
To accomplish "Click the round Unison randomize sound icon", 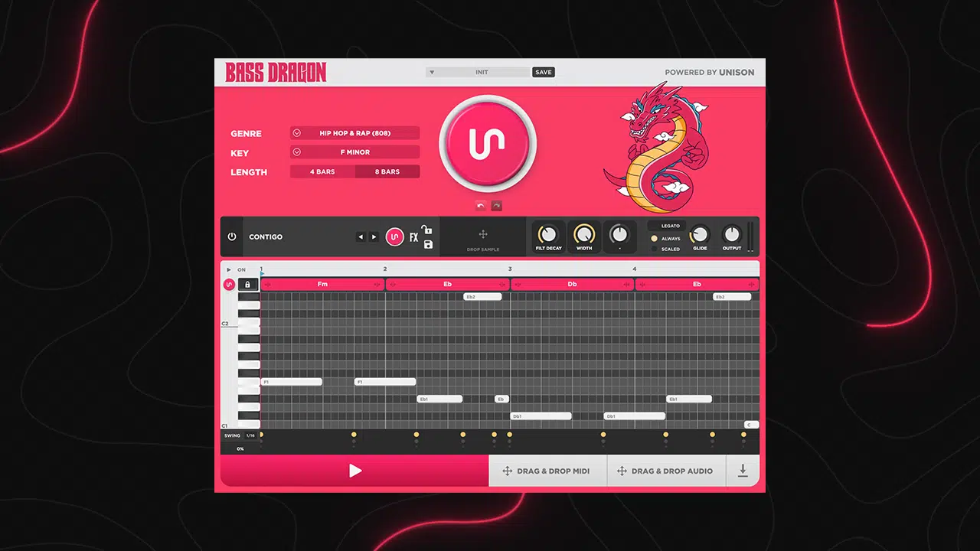I will point(394,237).
